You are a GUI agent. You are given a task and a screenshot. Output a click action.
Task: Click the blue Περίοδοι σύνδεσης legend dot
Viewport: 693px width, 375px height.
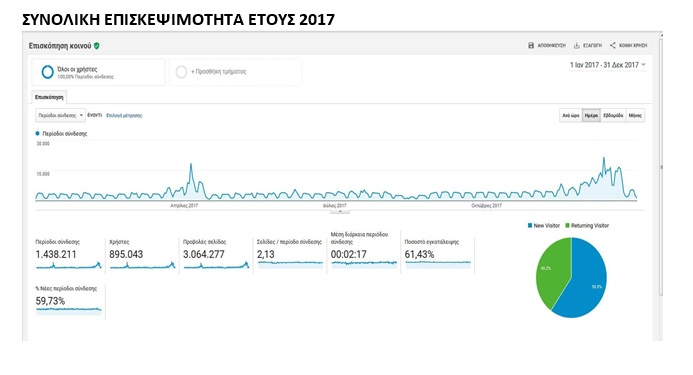tap(38, 133)
